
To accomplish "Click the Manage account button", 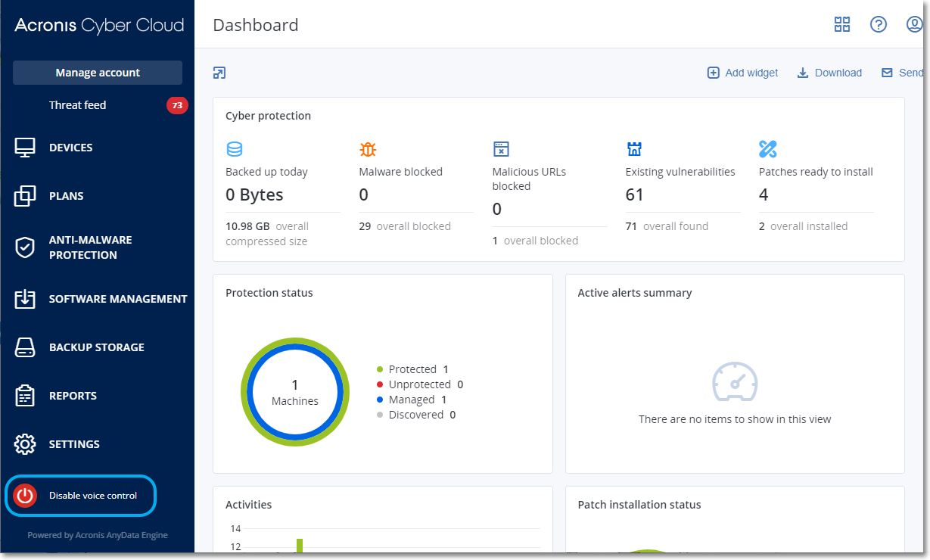I will pos(98,73).
